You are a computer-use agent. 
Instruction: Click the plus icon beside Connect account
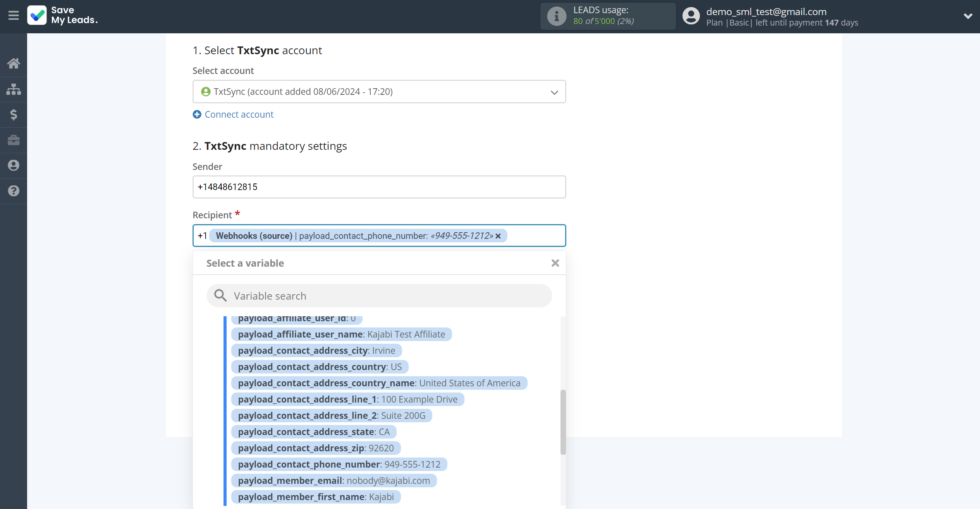[x=197, y=115]
